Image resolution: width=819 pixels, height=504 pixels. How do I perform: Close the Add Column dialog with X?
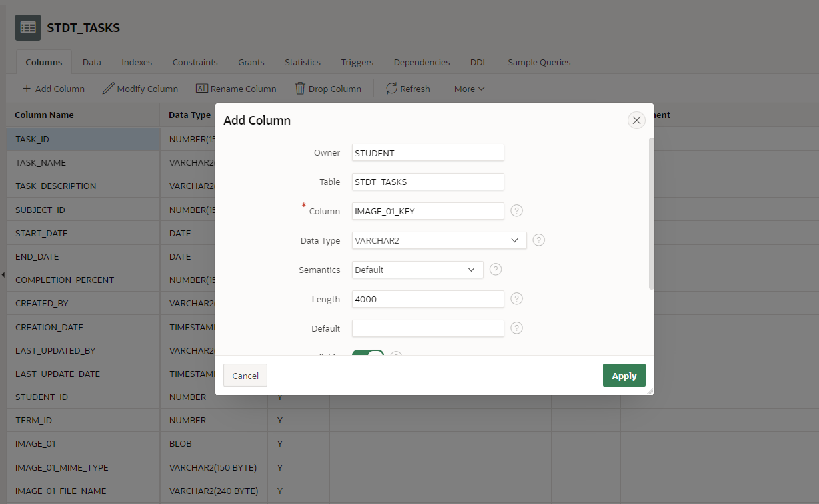[x=636, y=121]
